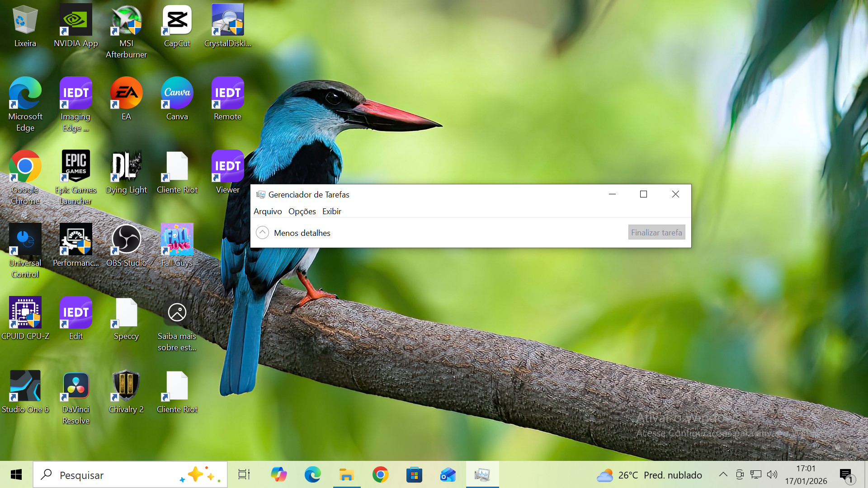Image resolution: width=868 pixels, height=488 pixels.
Task: Open the Exibir menu
Action: pos(331,211)
